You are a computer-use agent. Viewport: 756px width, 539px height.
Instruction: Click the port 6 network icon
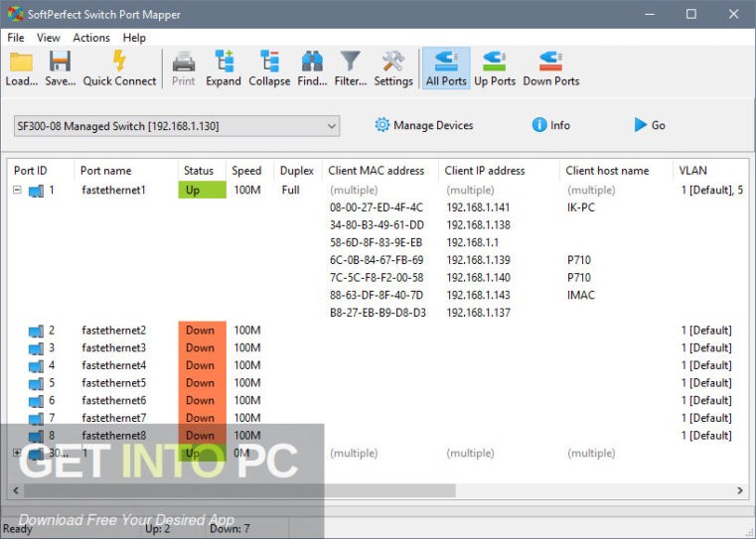click(36, 401)
